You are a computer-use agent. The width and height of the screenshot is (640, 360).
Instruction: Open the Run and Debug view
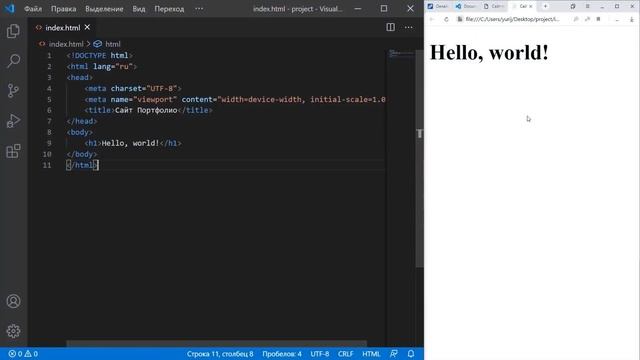pyautogui.click(x=13, y=121)
